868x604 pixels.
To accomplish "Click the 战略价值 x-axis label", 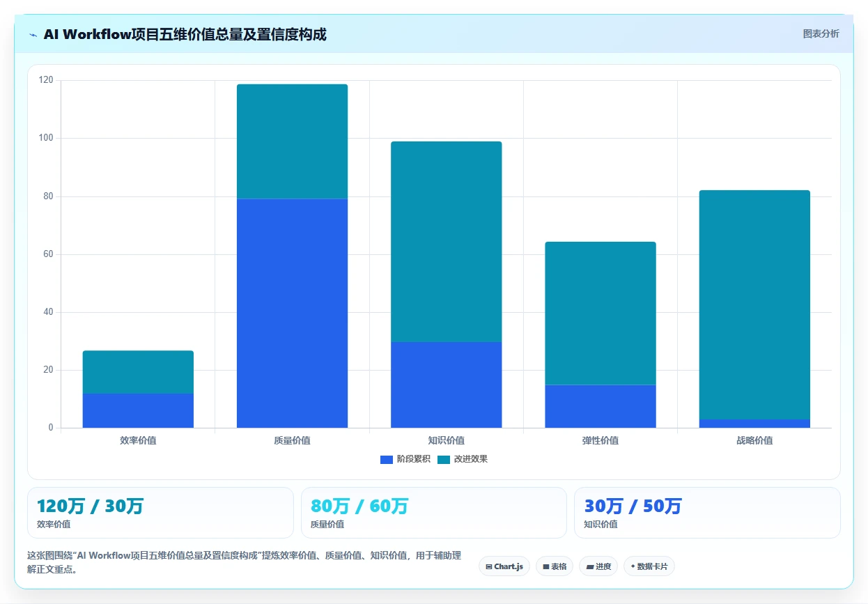I will point(754,440).
